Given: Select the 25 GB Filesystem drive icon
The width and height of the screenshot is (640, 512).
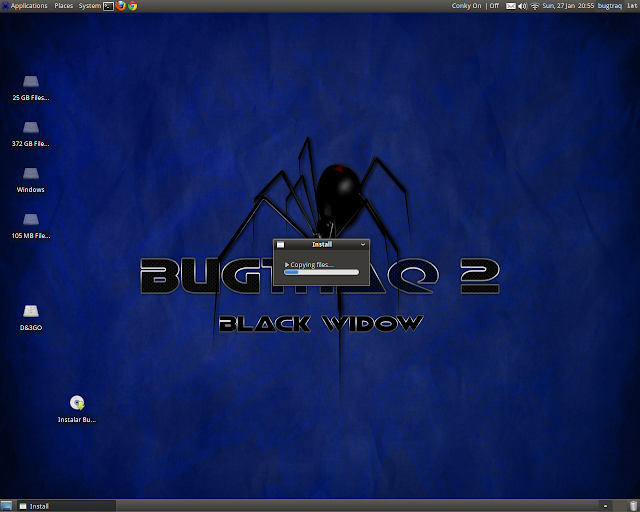Looking at the screenshot, I should coord(31,88).
